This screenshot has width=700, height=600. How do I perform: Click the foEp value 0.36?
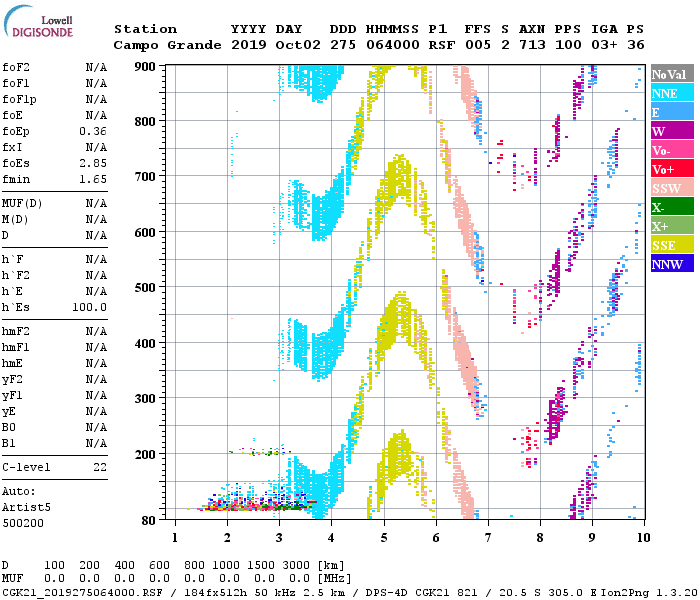coord(93,131)
